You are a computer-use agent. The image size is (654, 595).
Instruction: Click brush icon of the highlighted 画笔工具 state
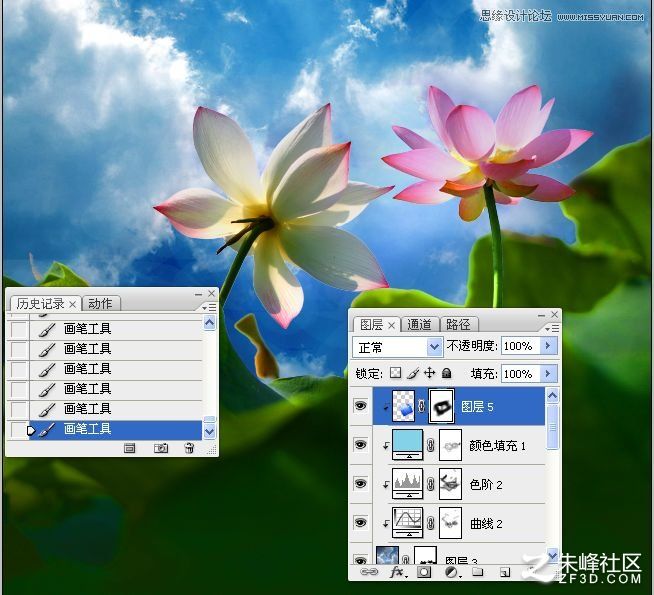click(x=47, y=429)
